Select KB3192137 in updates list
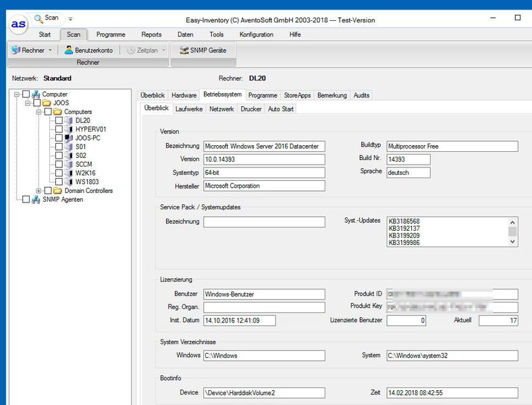The height and width of the screenshot is (405, 532). 404,228
